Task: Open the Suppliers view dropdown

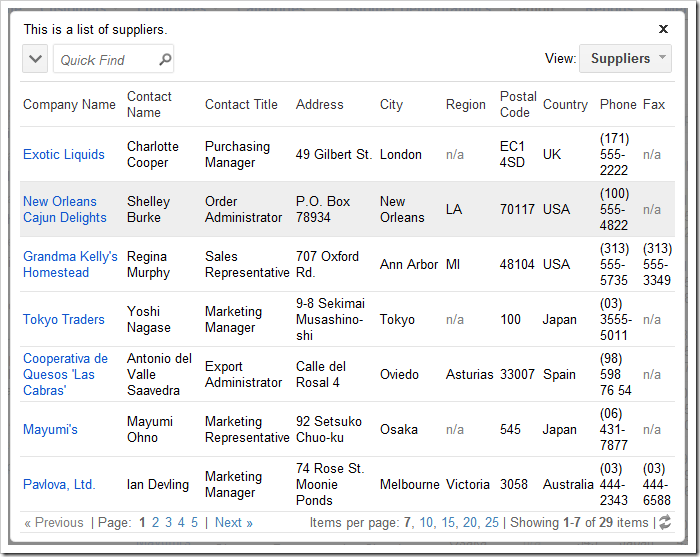Action: (x=625, y=58)
